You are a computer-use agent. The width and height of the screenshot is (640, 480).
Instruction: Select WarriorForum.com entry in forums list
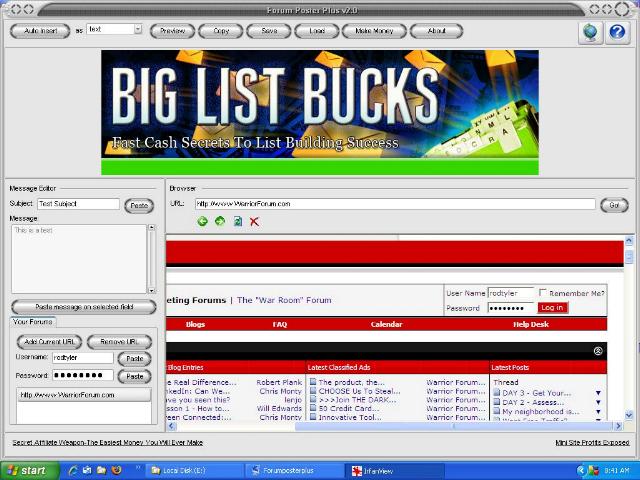pos(84,395)
